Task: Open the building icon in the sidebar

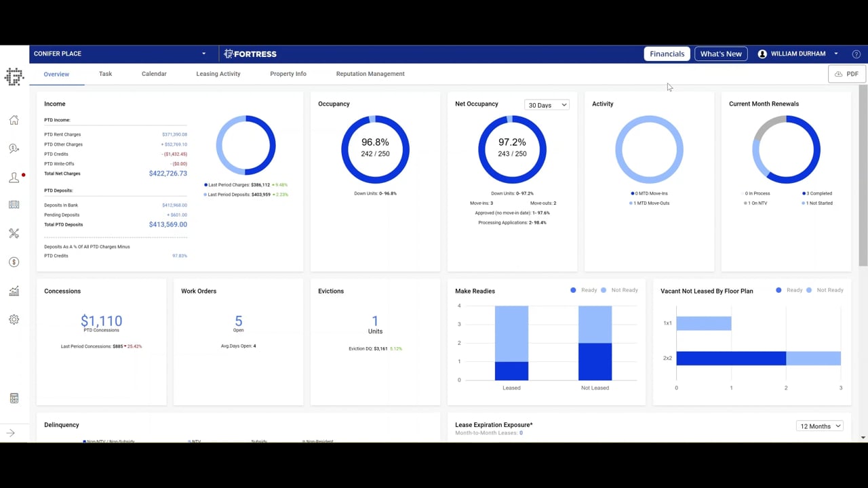Action: [x=14, y=205]
